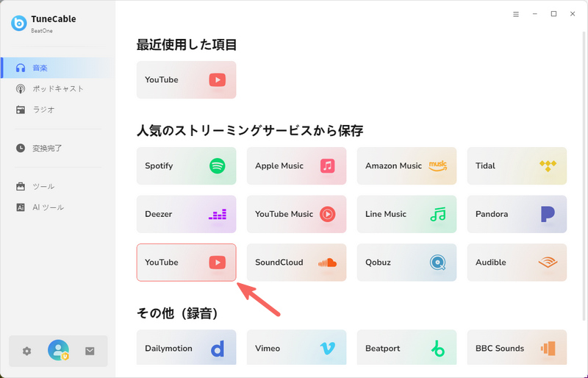Open the ポッドキャスト section

click(58, 89)
